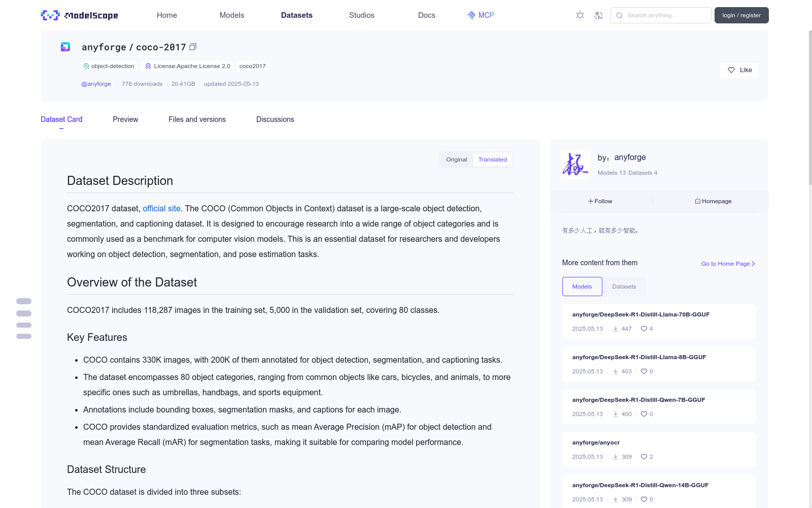The width and height of the screenshot is (812, 508).
Task: Click the coco2017 tag
Action: point(252,66)
